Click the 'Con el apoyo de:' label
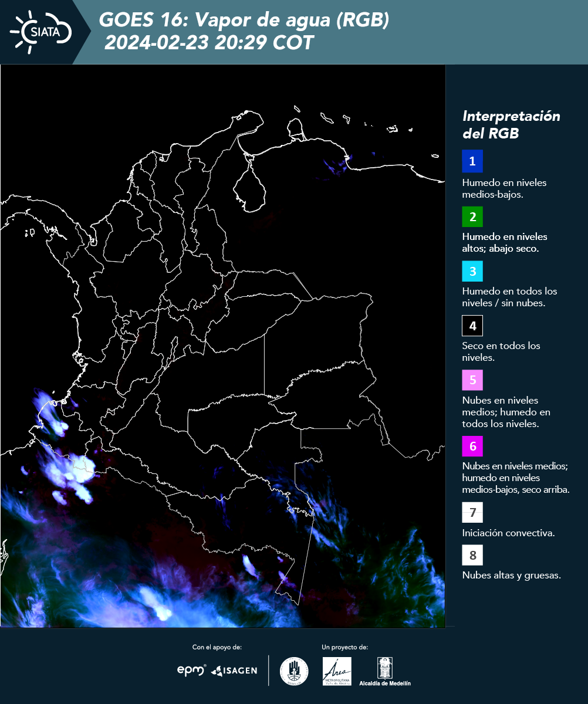 click(x=217, y=647)
